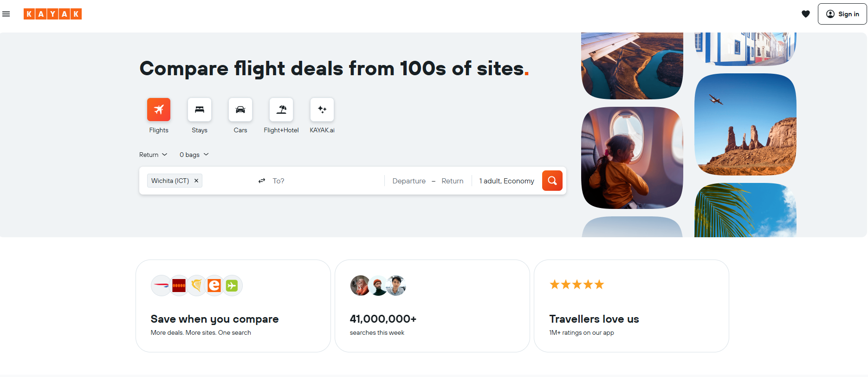Click the swap origin and destination arrows

[x=261, y=181]
